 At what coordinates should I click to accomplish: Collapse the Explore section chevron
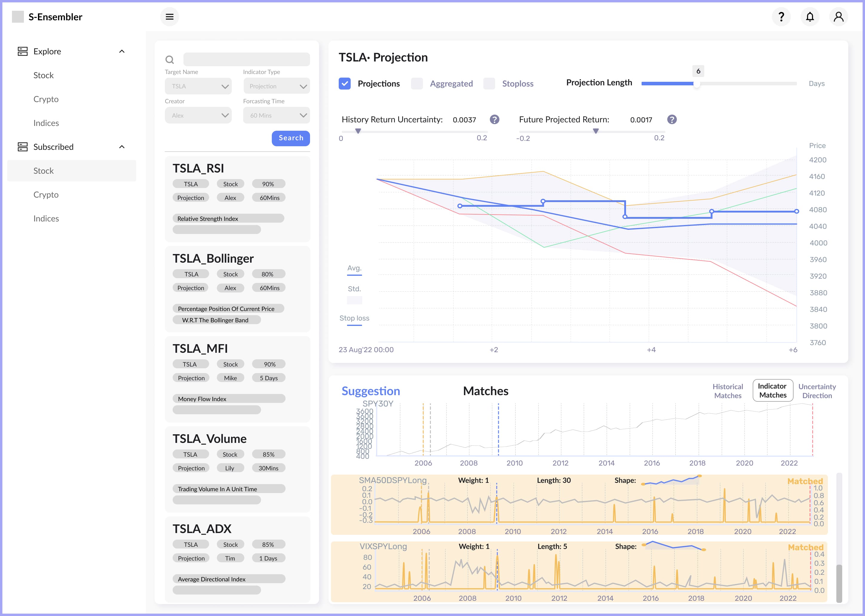coord(122,51)
